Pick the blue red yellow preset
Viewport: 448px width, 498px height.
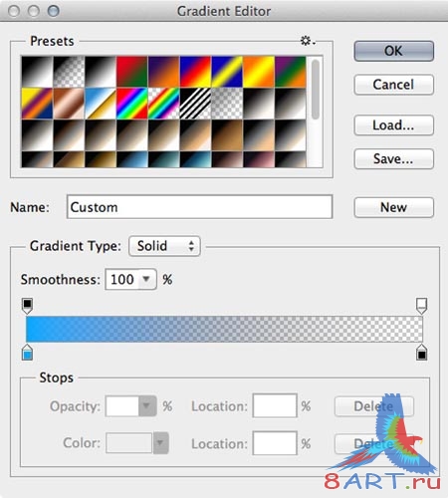point(195,72)
